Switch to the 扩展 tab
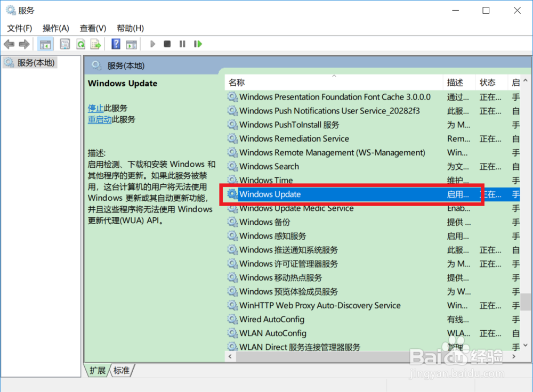Image resolution: width=533 pixels, height=392 pixels. [97, 370]
